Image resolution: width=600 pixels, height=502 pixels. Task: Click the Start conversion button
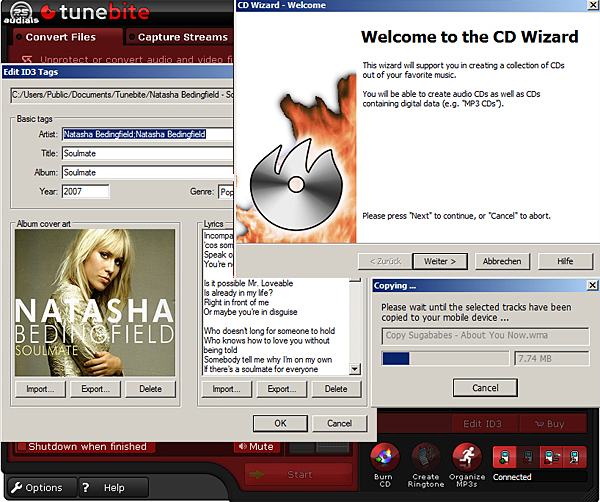point(298,474)
